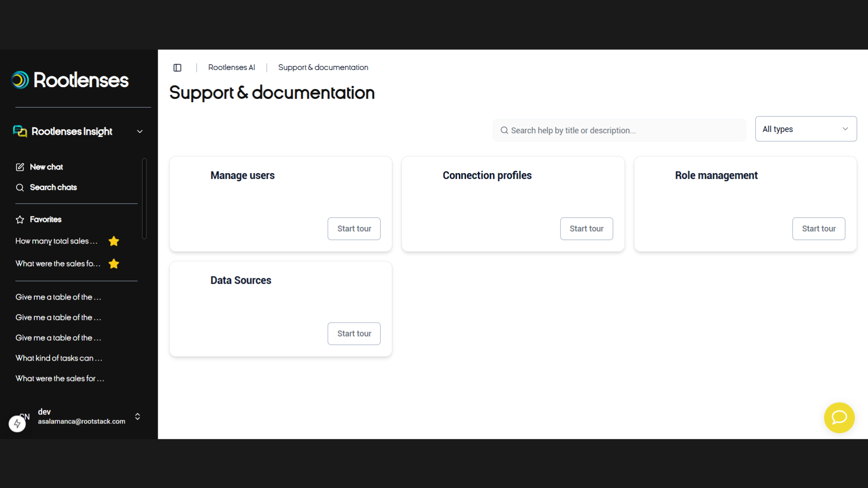Image resolution: width=868 pixels, height=488 pixels.
Task: Open the yellow chat bubble widget
Action: (x=839, y=418)
